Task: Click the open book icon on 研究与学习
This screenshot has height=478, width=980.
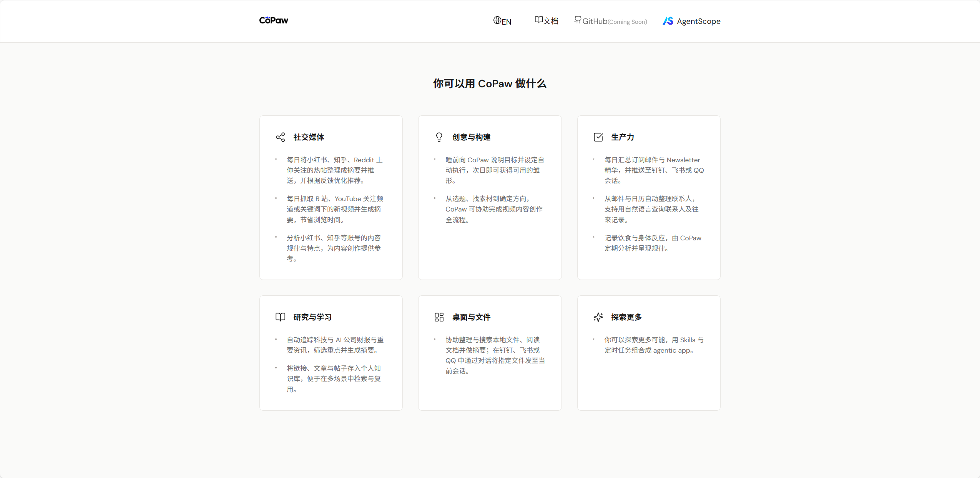Action: click(281, 317)
